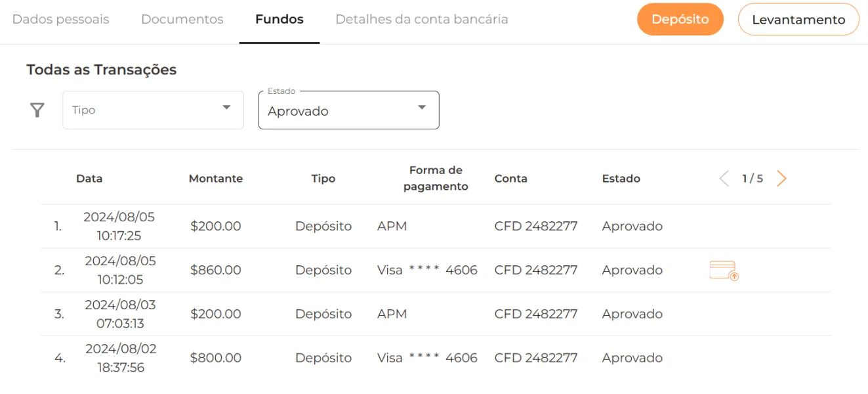Click the card icon on the $860.00 row
Viewport: 868px width, 394px height.
(x=724, y=271)
